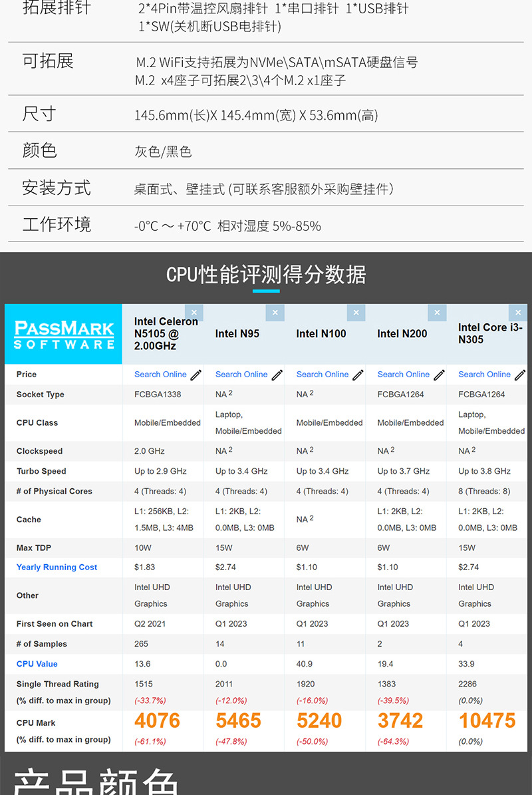Click the 145.6mm dimensions specification text

click(x=256, y=115)
